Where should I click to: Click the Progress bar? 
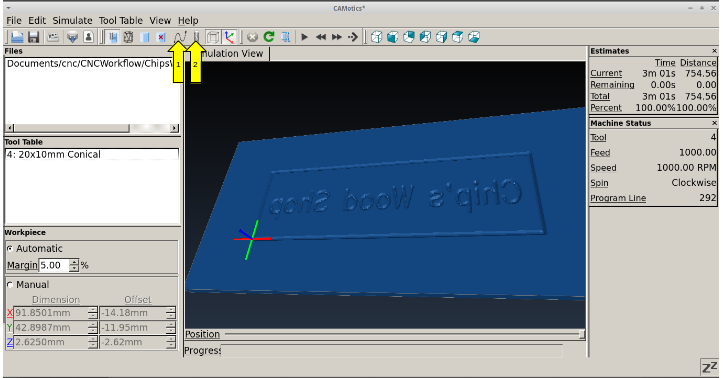(391, 351)
